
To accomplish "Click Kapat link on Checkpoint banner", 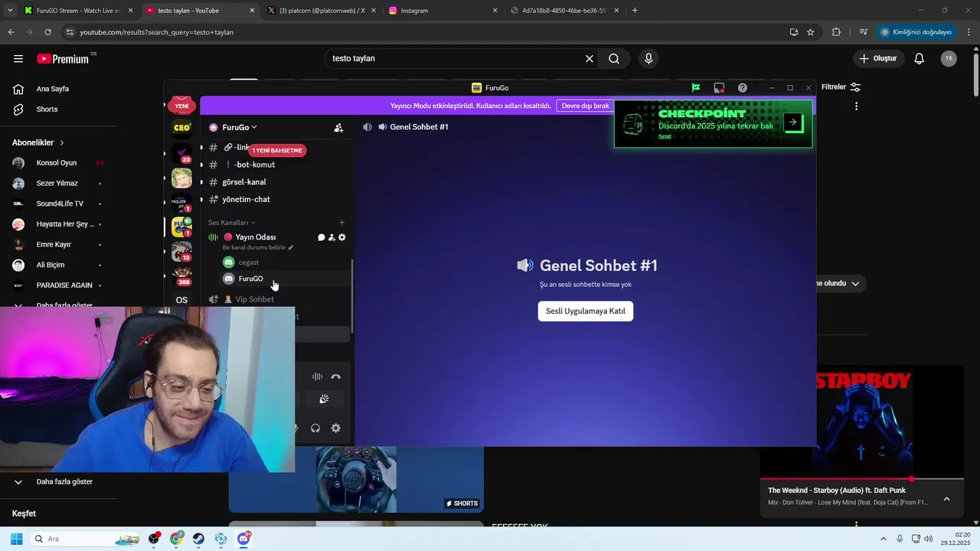I will [x=665, y=136].
